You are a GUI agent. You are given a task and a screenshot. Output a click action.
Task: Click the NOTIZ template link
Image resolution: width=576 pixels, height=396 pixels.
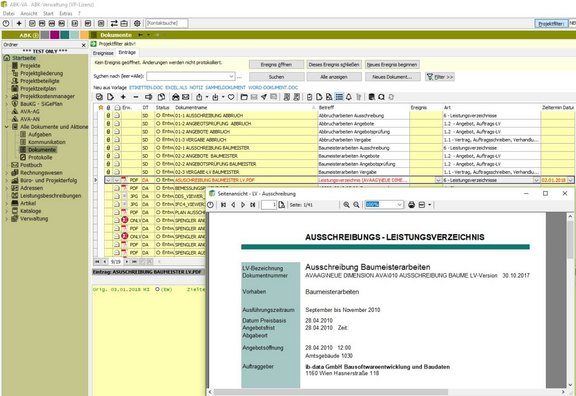click(196, 87)
